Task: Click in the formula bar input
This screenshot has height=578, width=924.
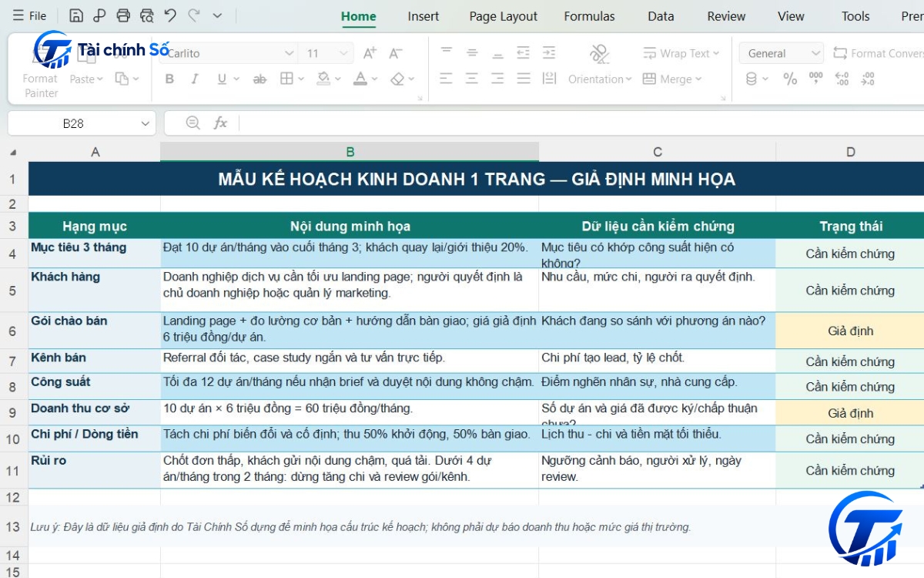Action: point(581,123)
